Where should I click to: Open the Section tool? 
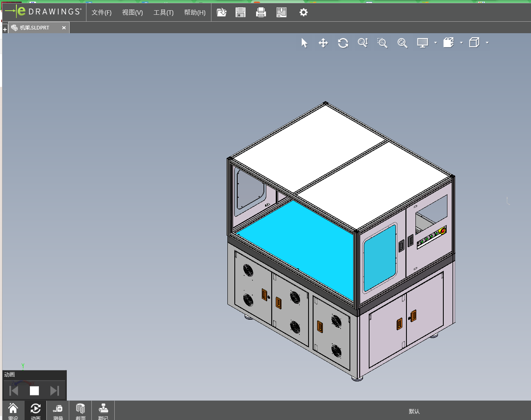(80, 411)
